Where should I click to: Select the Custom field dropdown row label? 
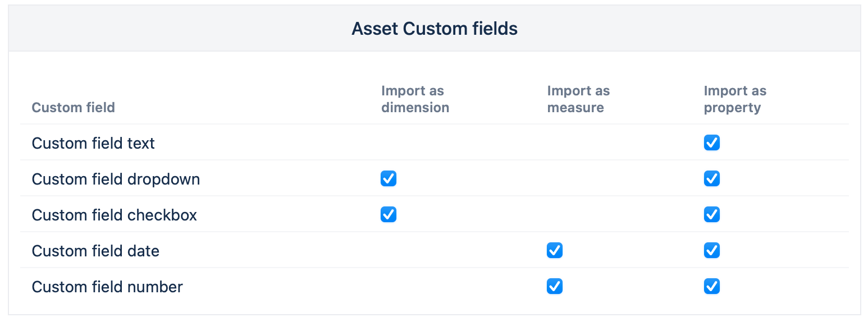116,180
